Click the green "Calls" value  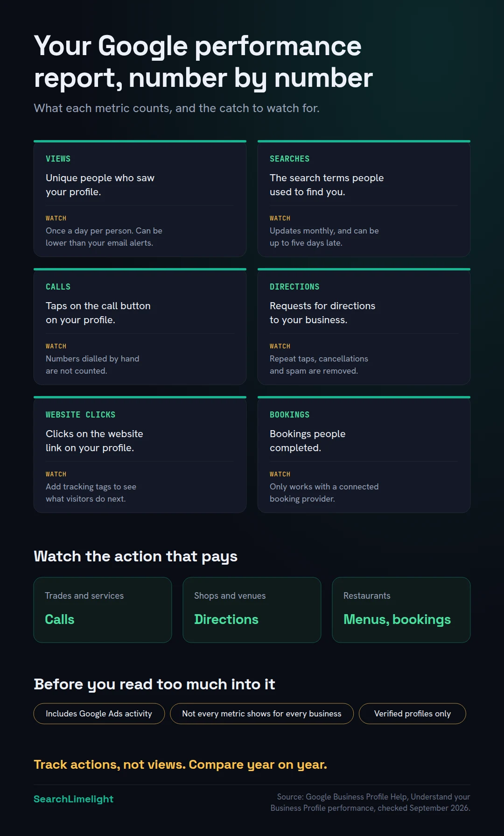[60, 619]
